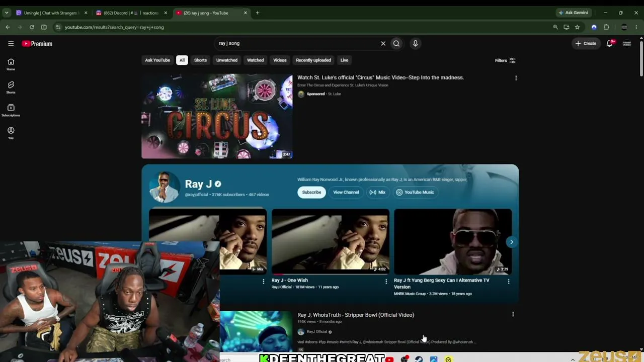The height and width of the screenshot is (362, 644).
Task: Close the YouTube tab
Action: 246,13
